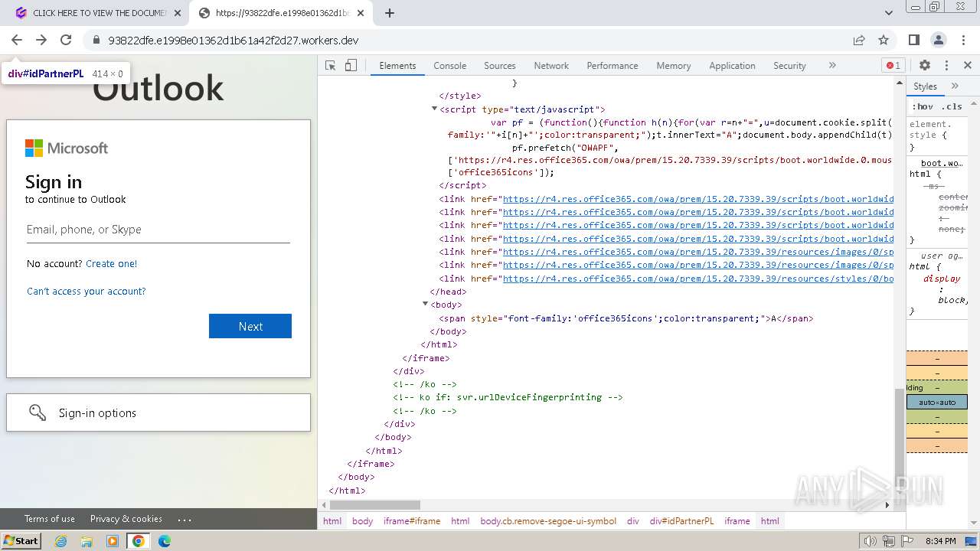Select breadcrumb div#idPartnerPL
980x551 pixels.
pyautogui.click(x=681, y=521)
